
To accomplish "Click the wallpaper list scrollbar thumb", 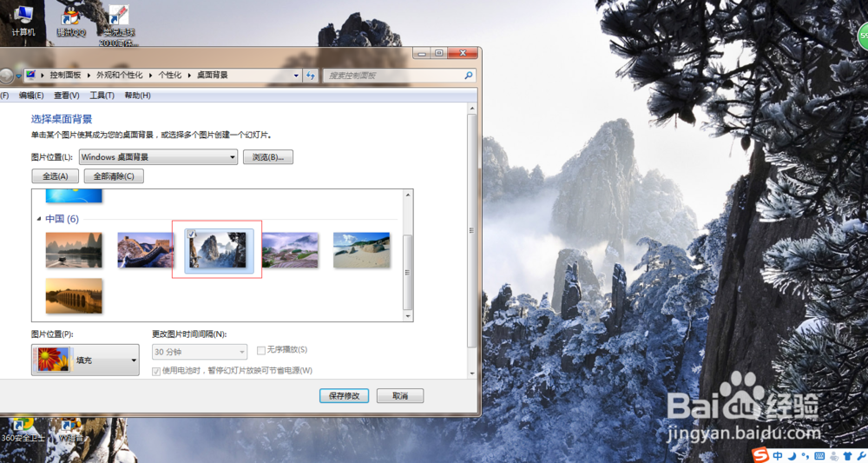I will click(408, 272).
